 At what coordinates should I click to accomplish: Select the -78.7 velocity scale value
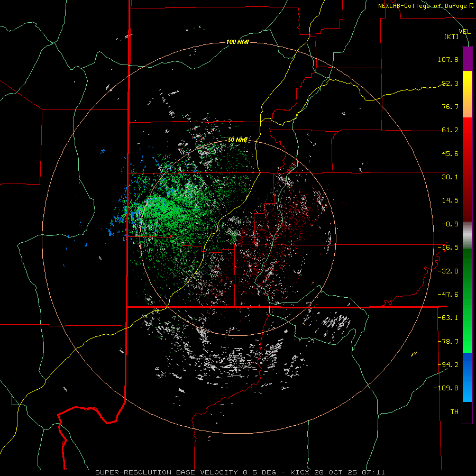pyautogui.click(x=448, y=342)
